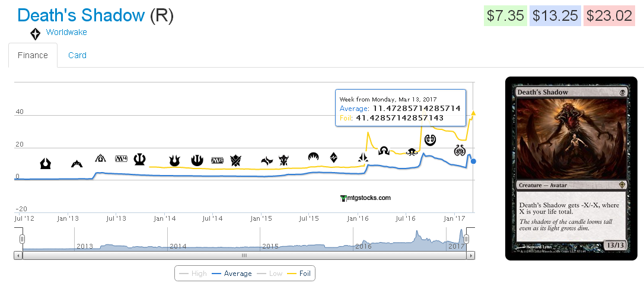644x286 pixels.
Task: Switch to the Card tab
Action: (77, 55)
